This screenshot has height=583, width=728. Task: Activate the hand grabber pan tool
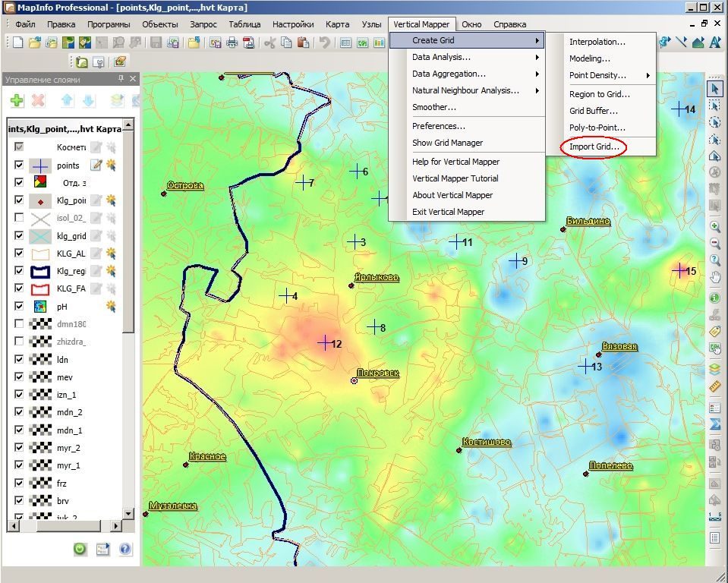[x=715, y=277]
